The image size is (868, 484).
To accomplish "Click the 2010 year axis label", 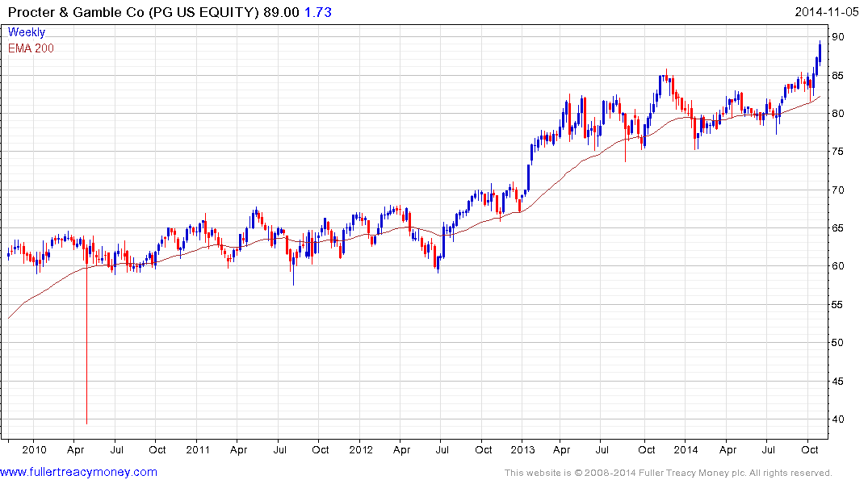I will 34,449.
